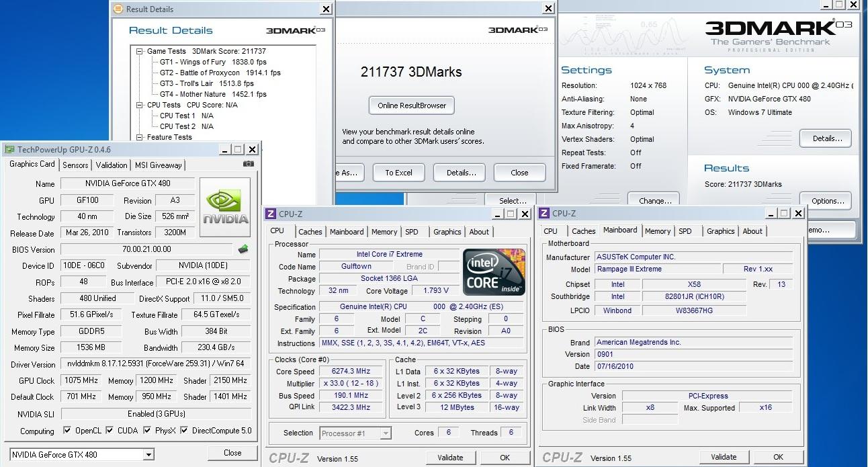Collapse the Game Tests tree node
This screenshot has width=868, height=467.
[x=140, y=51]
